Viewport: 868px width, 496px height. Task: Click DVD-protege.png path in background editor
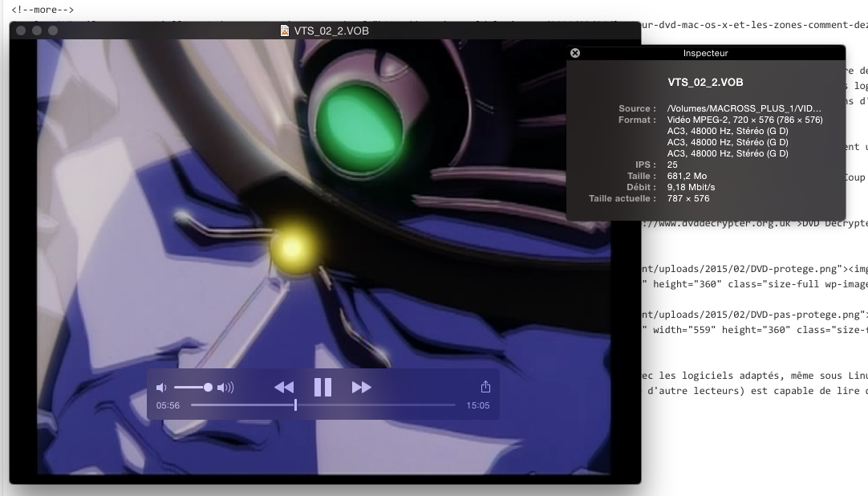pyautogui.click(x=739, y=269)
